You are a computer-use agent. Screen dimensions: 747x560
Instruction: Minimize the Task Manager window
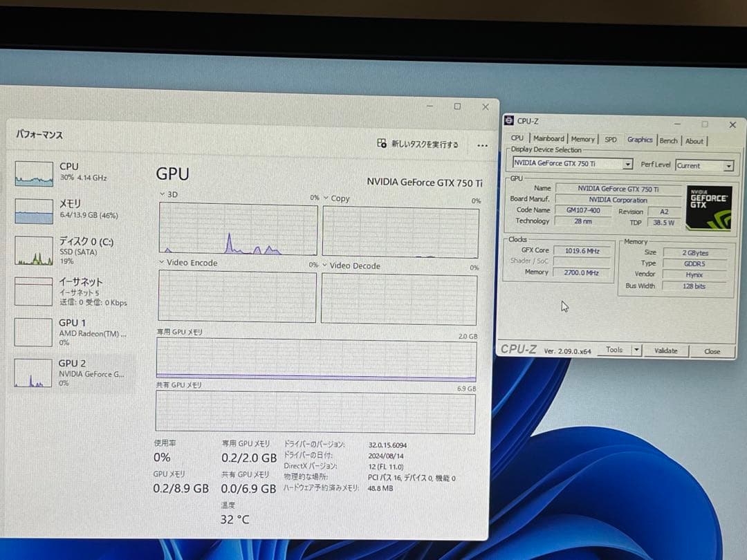click(x=430, y=106)
